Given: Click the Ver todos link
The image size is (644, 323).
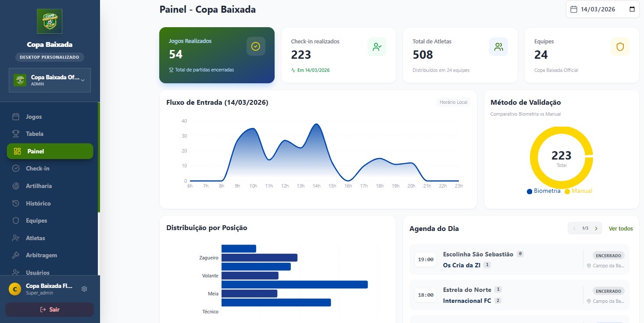Looking at the screenshot, I should coord(621,228).
